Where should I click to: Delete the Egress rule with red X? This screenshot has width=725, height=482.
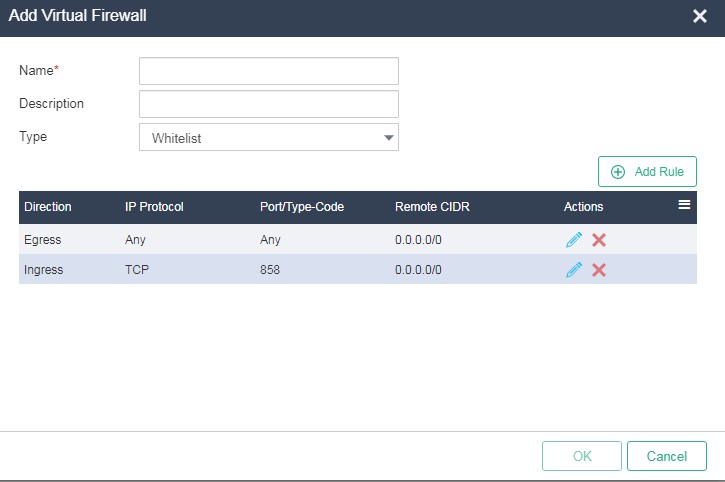599,240
